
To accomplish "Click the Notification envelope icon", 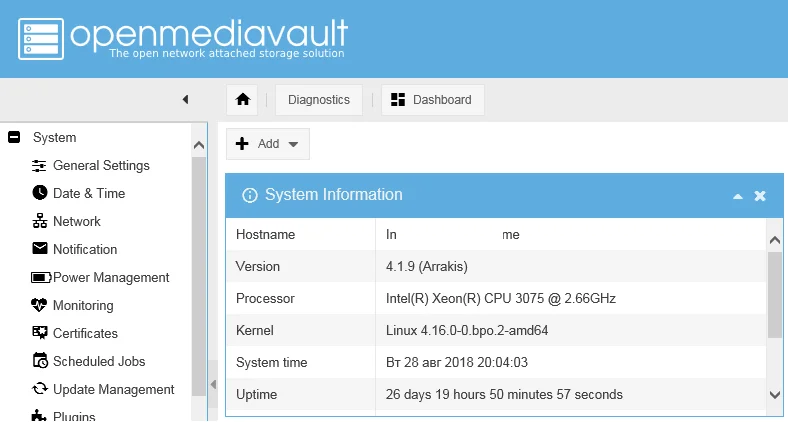I will pos(40,248).
